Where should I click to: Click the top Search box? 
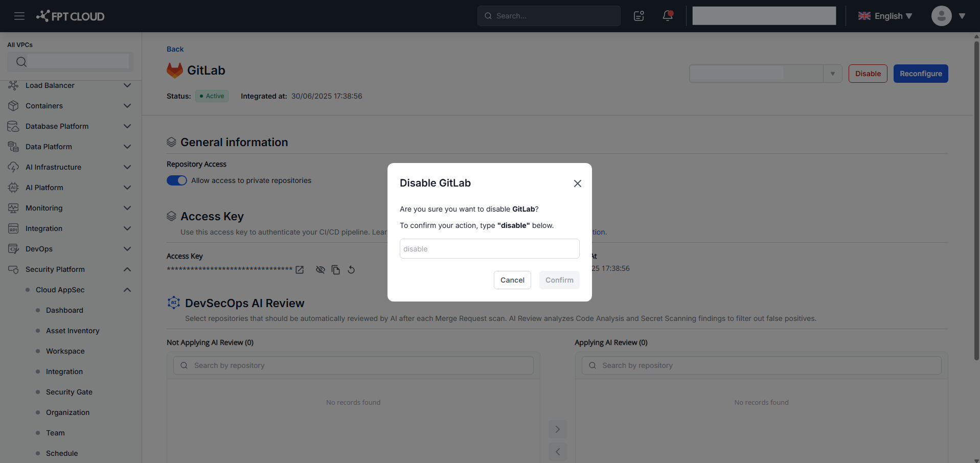click(549, 16)
